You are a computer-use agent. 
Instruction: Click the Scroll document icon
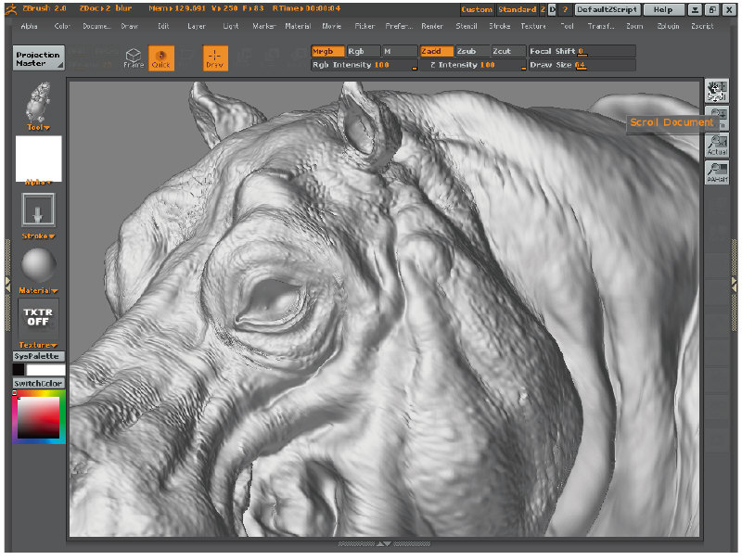[716, 91]
